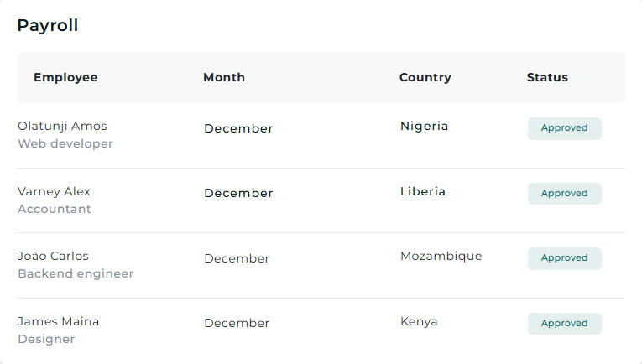Click the Mozambique country cell
The image size is (642, 364).
point(441,257)
